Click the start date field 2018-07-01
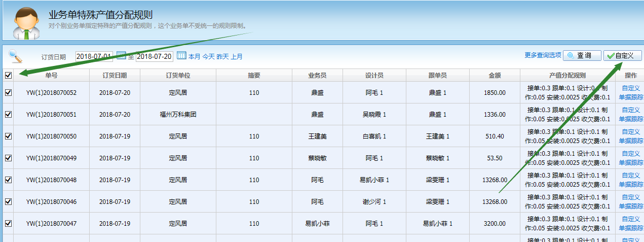This screenshot has width=644, height=242. point(94,56)
